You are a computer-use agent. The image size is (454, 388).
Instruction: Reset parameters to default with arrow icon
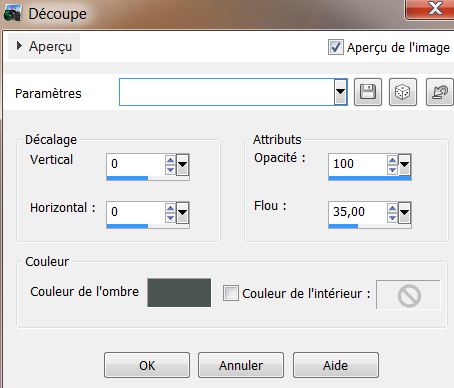[440, 92]
